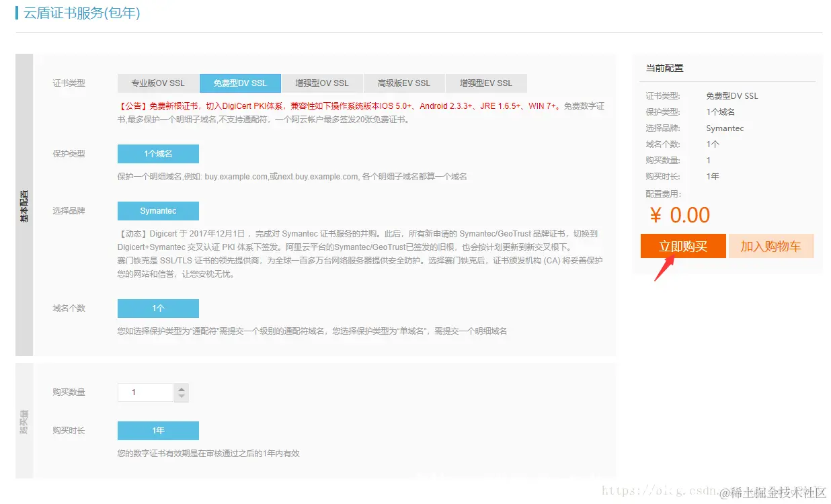Click the certificate validity period hint text
This screenshot has width=831, height=504.
(x=208, y=454)
